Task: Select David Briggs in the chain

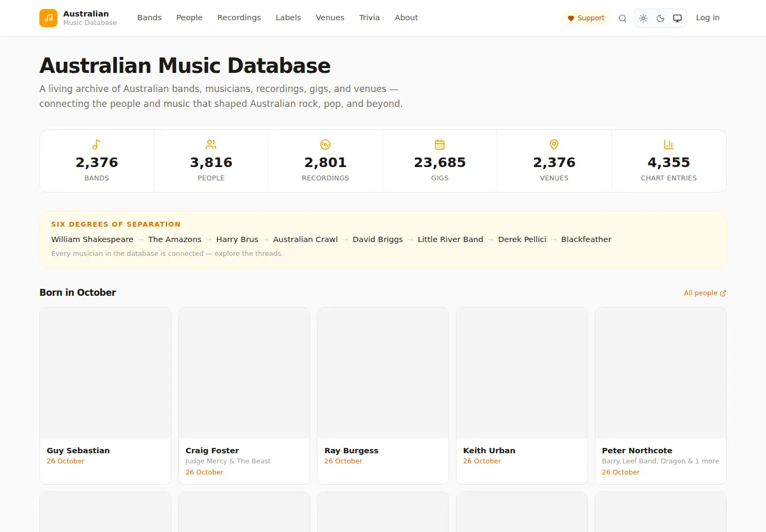Action: tap(378, 239)
